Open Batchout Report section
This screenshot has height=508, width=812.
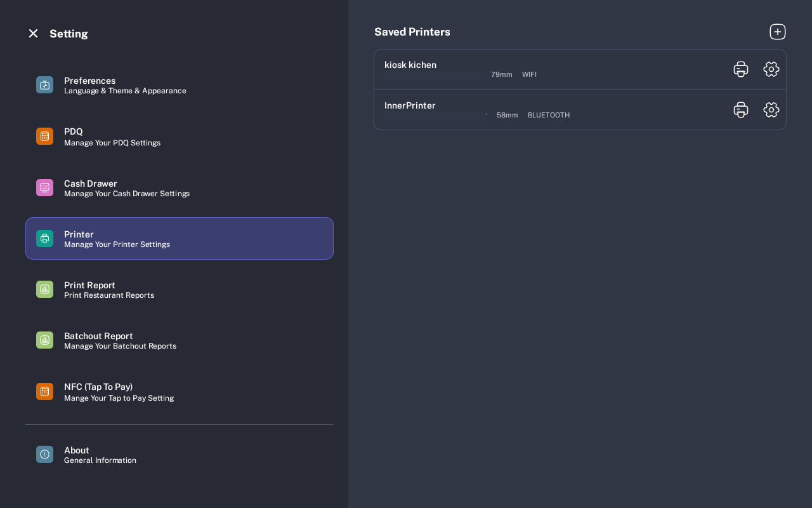(180, 340)
